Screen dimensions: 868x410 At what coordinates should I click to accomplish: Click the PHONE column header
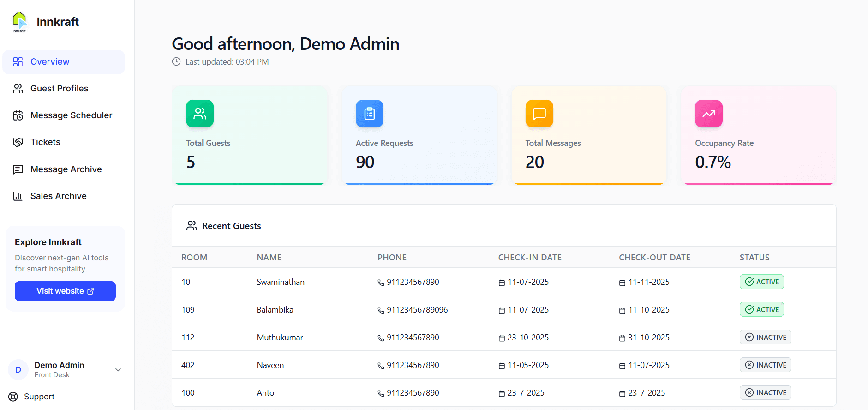click(x=392, y=258)
